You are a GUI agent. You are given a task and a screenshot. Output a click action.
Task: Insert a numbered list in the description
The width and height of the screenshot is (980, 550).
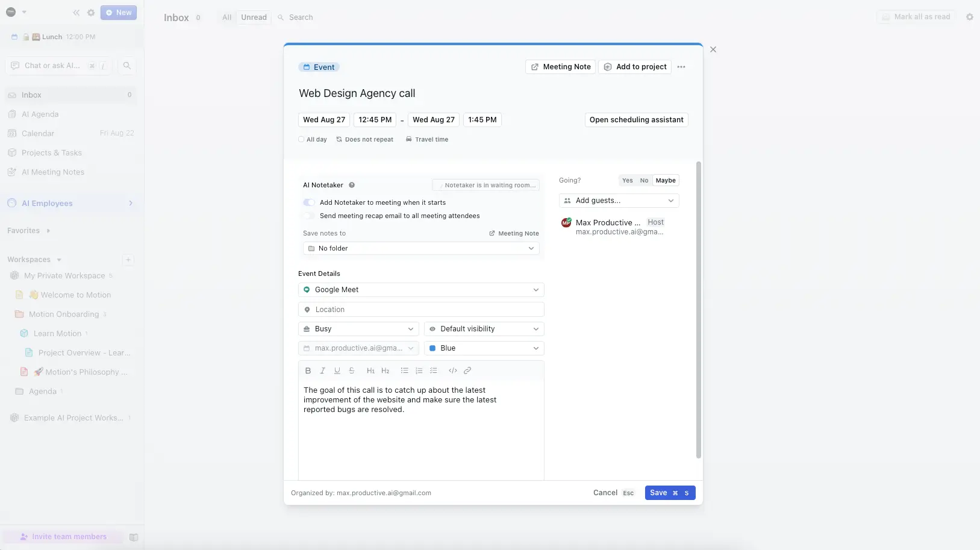[x=419, y=370]
